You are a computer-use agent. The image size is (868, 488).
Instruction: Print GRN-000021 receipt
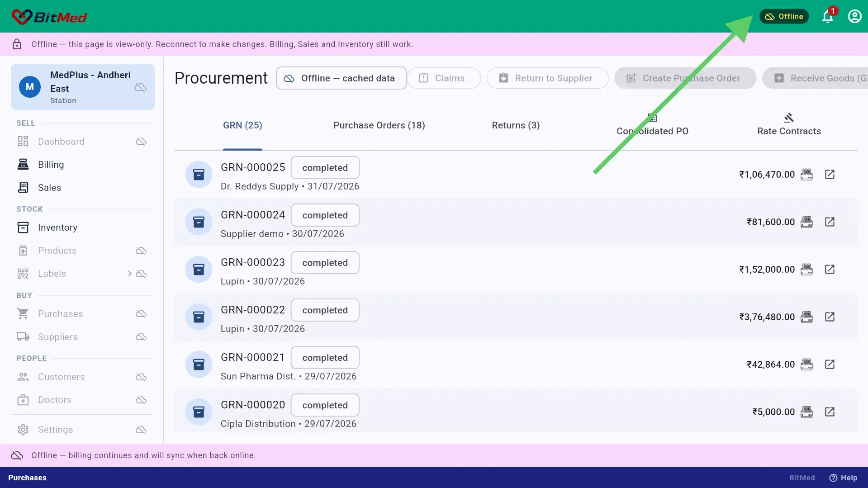[806, 365]
